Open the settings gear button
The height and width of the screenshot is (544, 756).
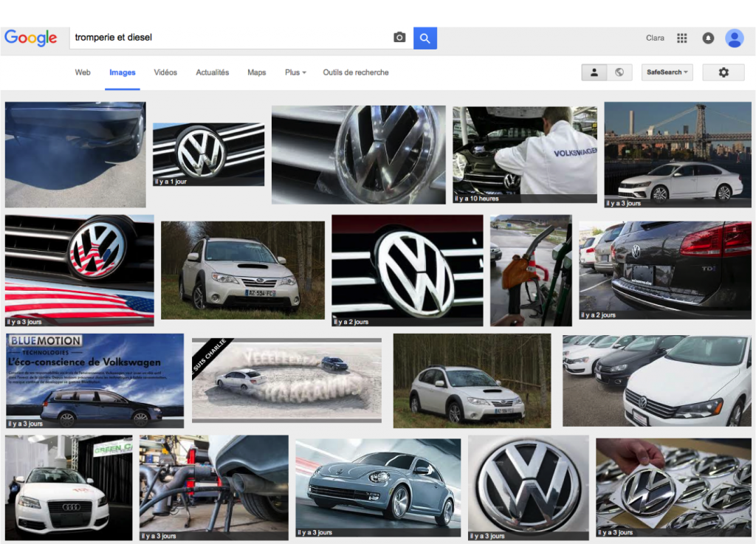click(x=724, y=72)
